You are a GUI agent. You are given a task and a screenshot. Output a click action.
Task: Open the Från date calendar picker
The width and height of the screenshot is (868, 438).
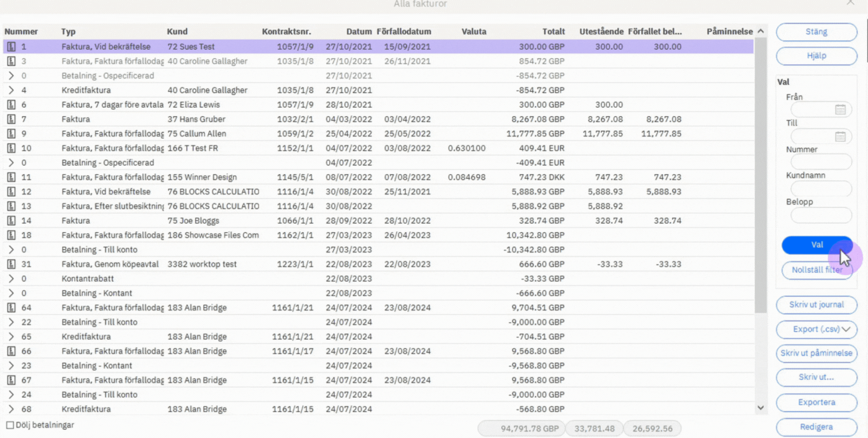[840, 109]
